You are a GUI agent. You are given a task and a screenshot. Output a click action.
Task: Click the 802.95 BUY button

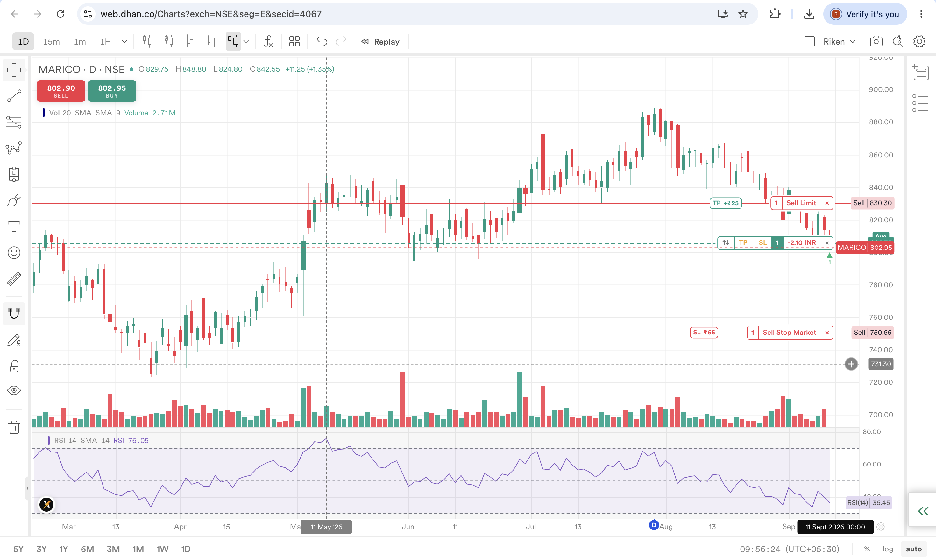(x=112, y=91)
